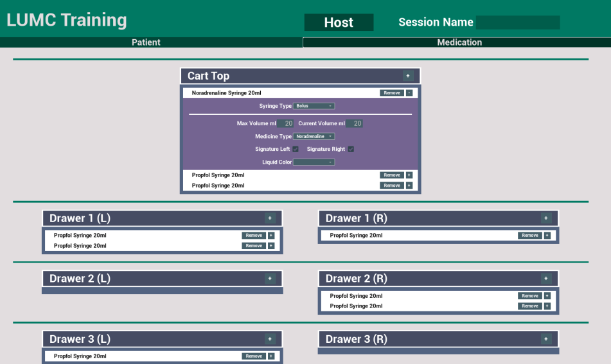611x364 pixels.
Task: Remove the Noradrenaline Syringe 20ml from Cart Top
Action: pos(392,93)
